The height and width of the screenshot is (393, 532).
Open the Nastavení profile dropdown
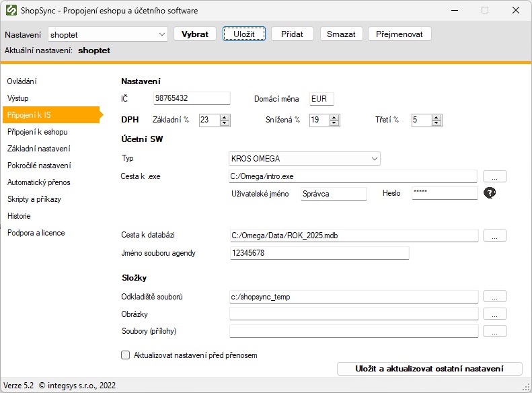click(162, 34)
